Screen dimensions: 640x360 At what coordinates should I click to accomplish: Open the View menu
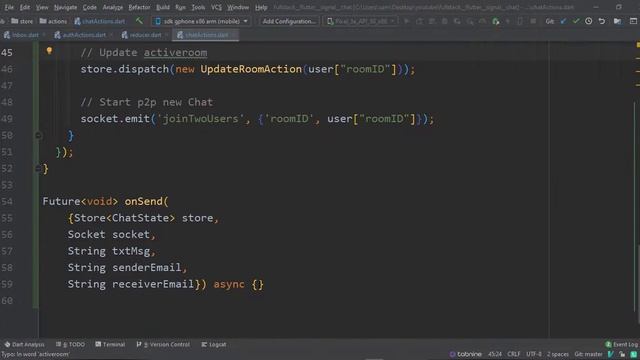point(42,7)
